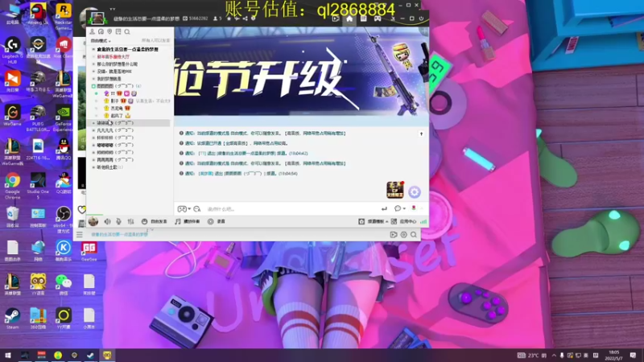Click the YY icon in Windows taskbar
The image size is (644, 362).
107,356
